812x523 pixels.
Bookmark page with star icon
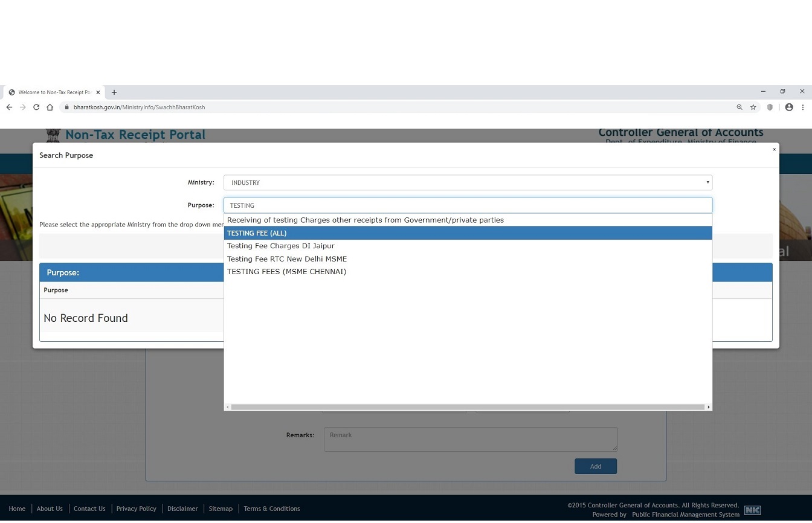pos(753,107)
